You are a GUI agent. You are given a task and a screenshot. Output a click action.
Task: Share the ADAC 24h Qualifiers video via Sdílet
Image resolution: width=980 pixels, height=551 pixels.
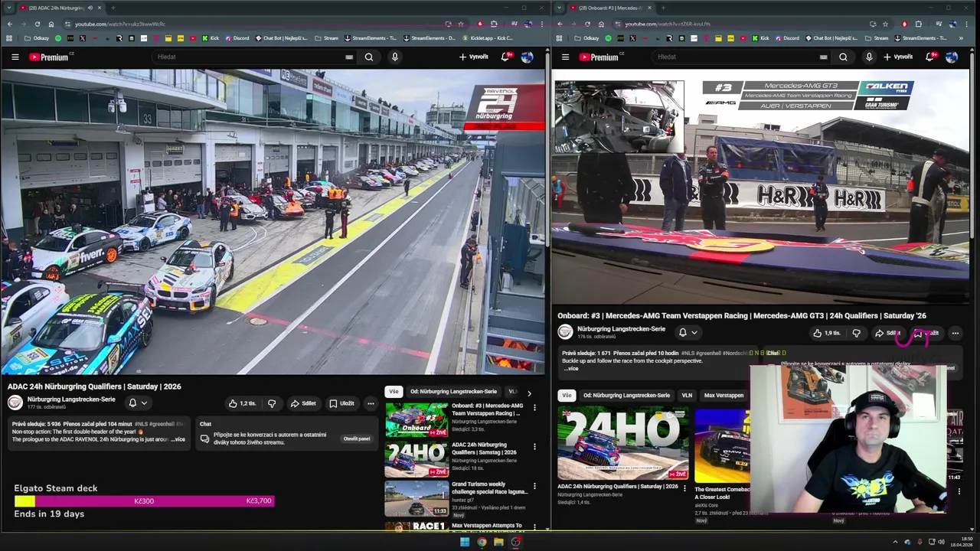(x=303, y=403)
